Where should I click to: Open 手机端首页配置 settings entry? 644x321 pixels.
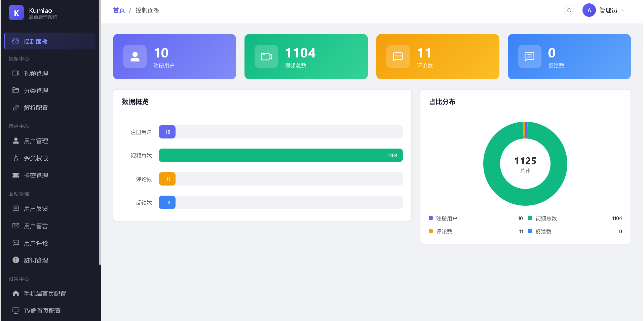(x=50, y=293)
